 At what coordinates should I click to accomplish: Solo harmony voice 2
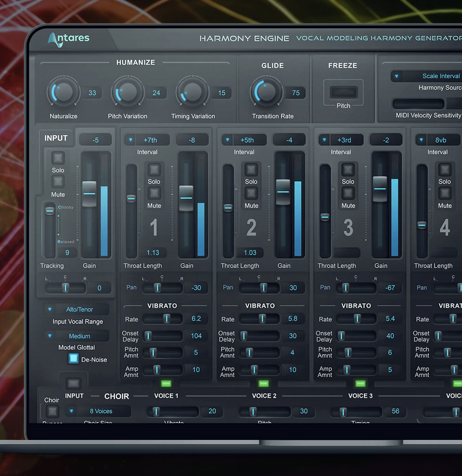251,169
